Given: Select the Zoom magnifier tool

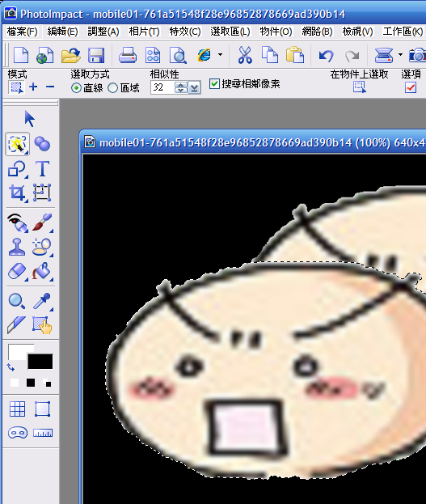Looking at the screenshot, I should click(17, 301).
